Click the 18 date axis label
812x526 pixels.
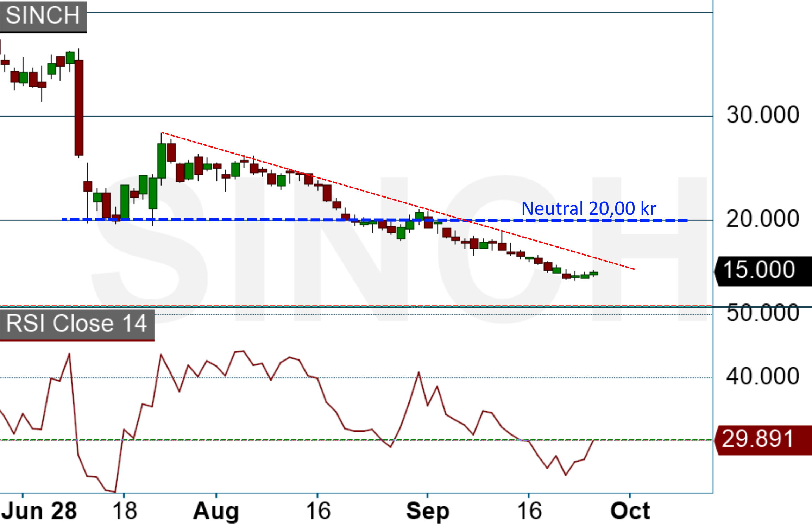pyautogui.click(x=125, y=511)
